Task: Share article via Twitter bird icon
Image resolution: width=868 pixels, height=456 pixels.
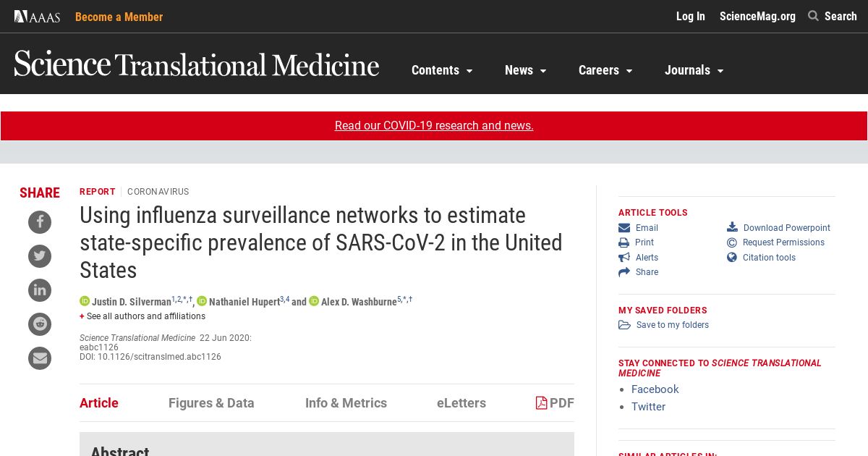Action: (40, 256)
